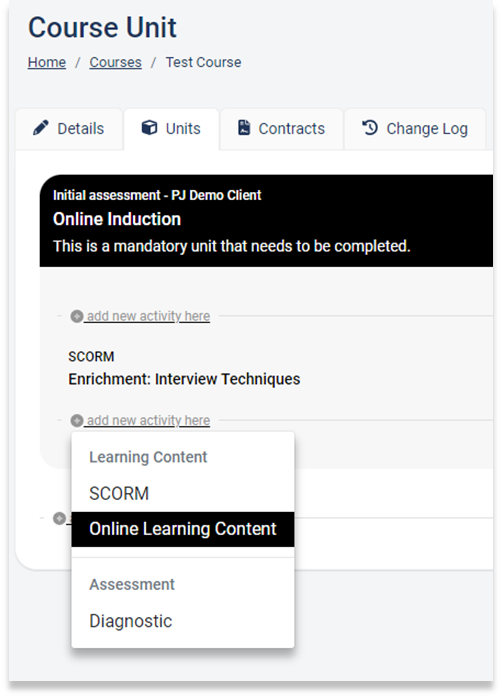The width and height of the screenshot is (502, 698).
Task: Go to Home breadcrumb link
Action: pyautogui.click(x=47, y=62)
